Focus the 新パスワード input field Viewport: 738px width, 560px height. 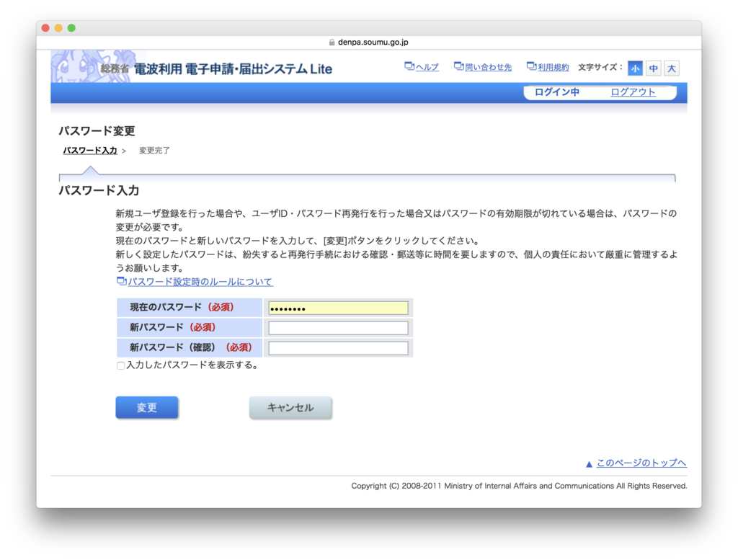(x=339, y=328)
